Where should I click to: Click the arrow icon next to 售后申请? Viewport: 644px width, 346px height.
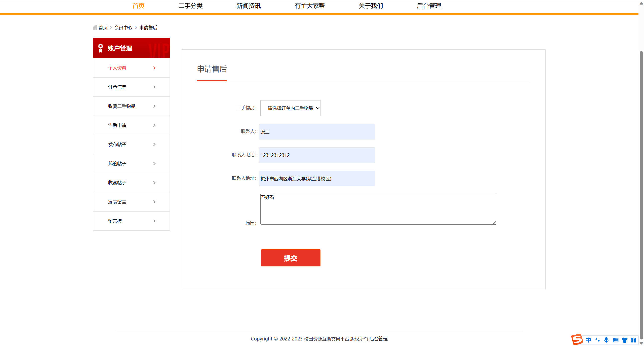(154, 125)
